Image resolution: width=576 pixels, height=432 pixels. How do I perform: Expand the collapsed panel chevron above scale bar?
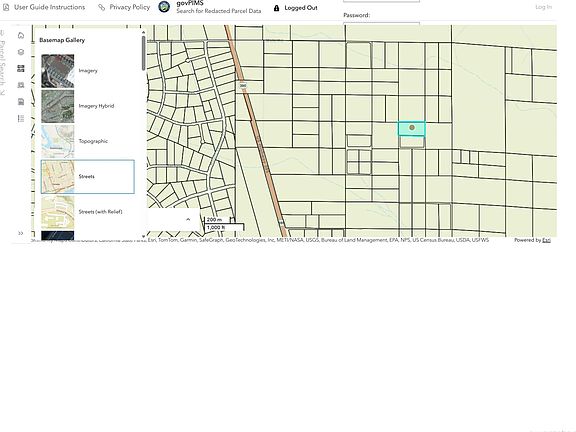[x=188, y=219]
